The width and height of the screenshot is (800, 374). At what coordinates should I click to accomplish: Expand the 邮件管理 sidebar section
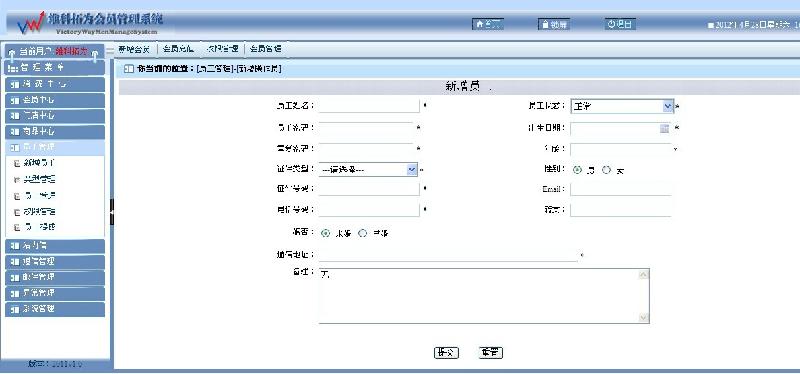pyautogui.click(x=55, y=278)
